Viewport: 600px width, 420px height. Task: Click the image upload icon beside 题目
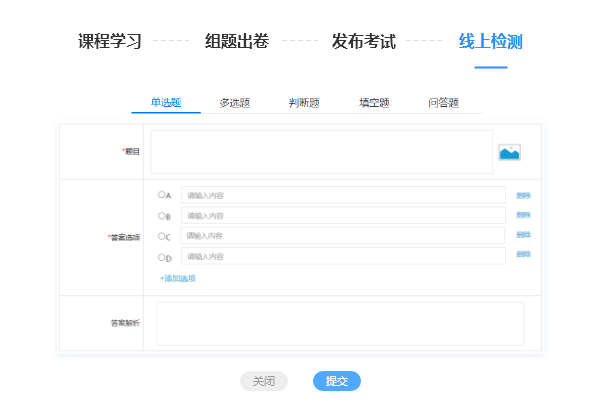[509, 152]
